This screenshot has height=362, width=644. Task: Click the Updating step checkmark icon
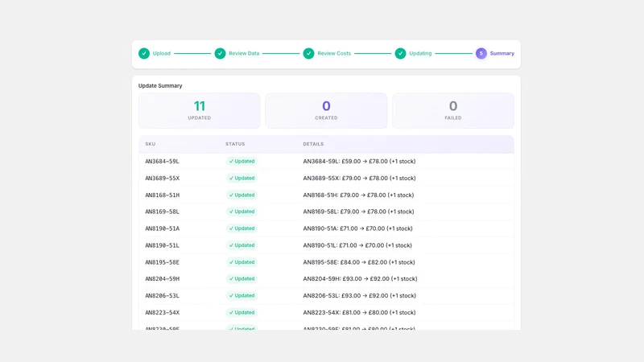pos(400,53)
